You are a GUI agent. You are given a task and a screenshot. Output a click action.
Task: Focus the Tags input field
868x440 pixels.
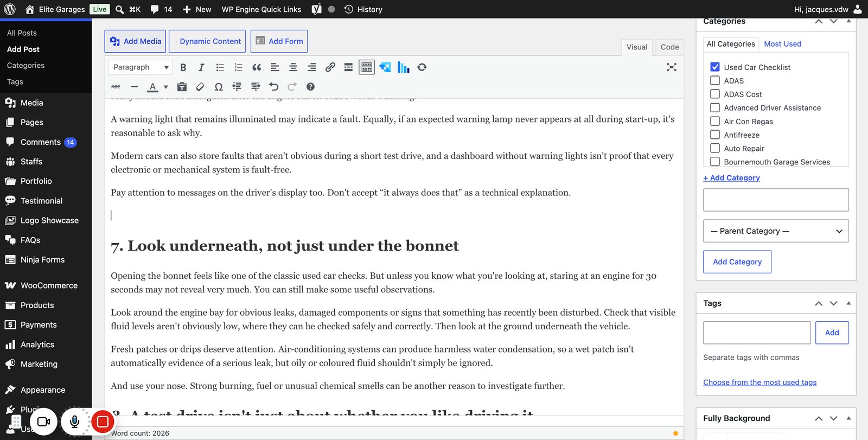tap(757, 333)
